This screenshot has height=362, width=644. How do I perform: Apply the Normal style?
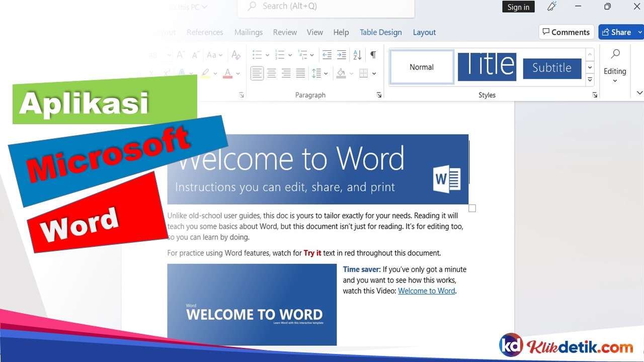[422, 67]
